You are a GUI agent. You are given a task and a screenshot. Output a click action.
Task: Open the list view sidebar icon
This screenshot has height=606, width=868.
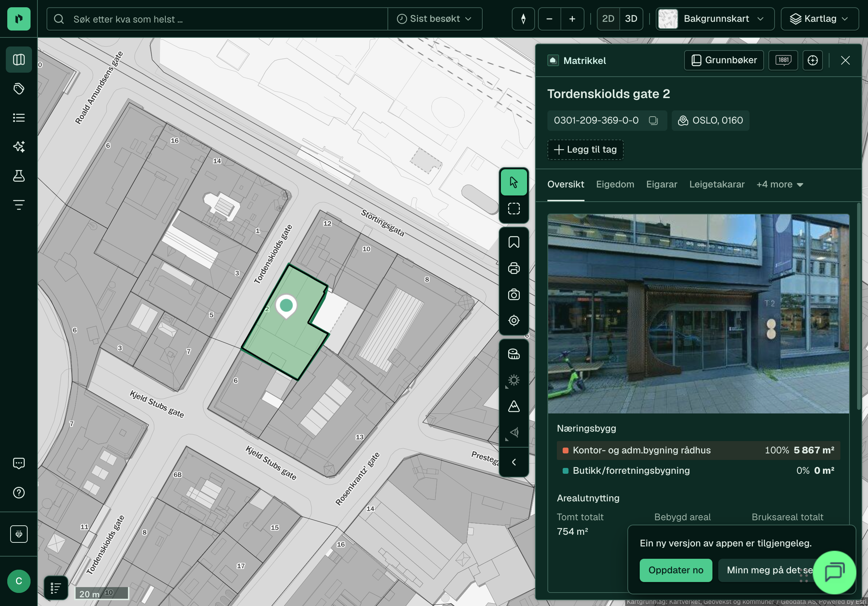[19, 118]
